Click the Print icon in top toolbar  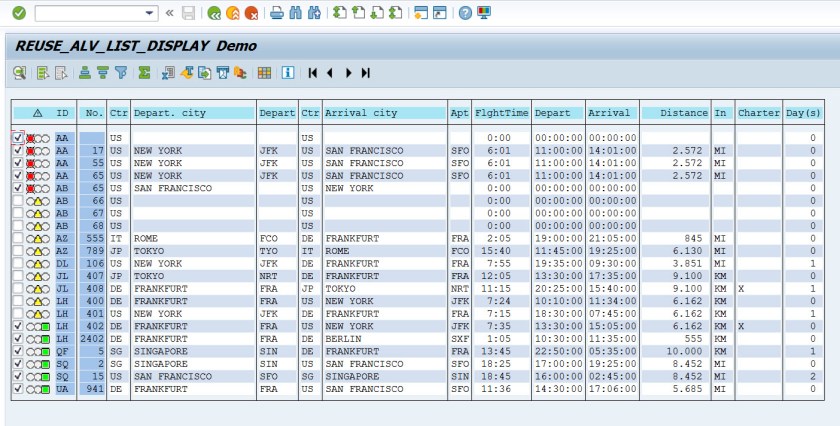point(277,13)
